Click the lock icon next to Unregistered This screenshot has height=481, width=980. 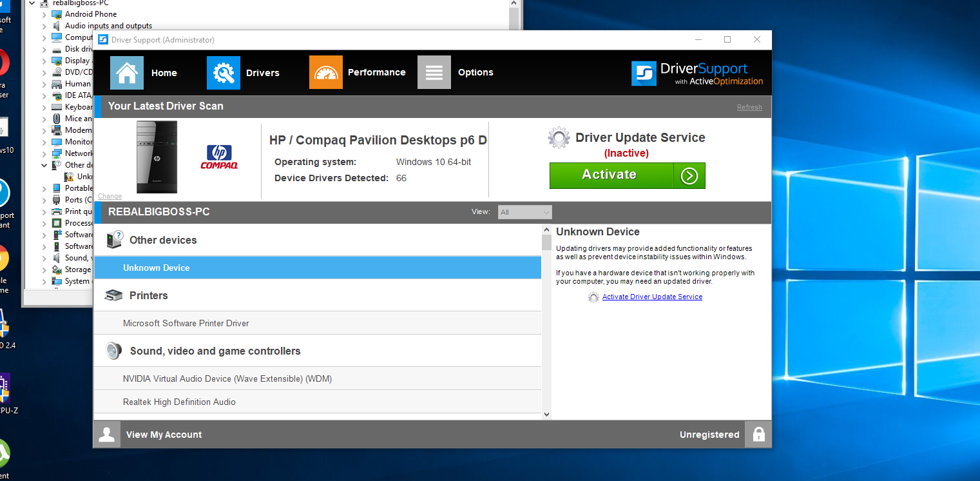[758, 434]
